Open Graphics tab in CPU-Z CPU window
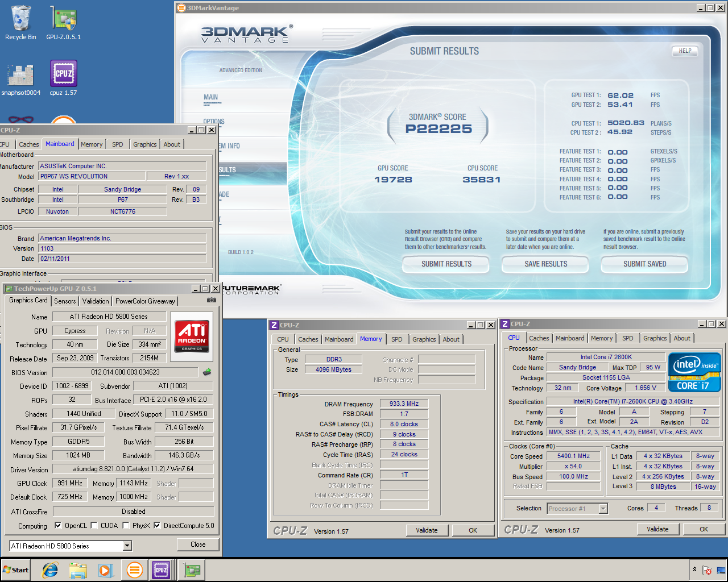 tap(655, 338)
